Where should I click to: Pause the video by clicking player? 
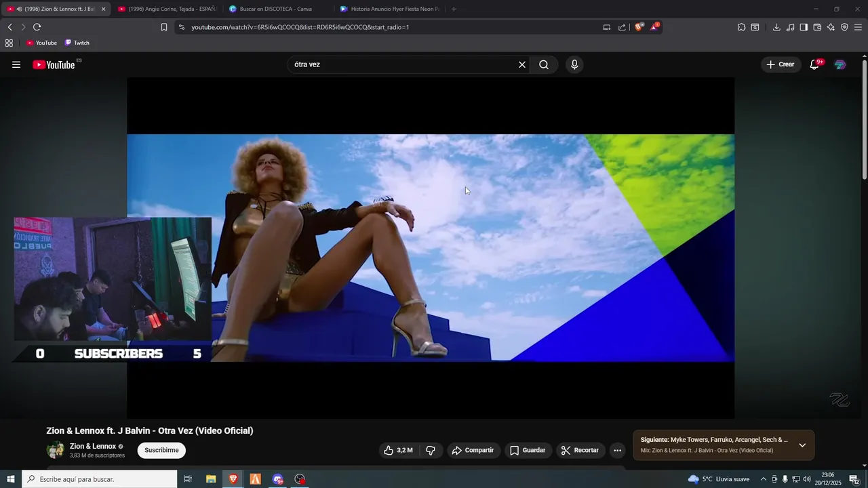(x=431, y=247)
